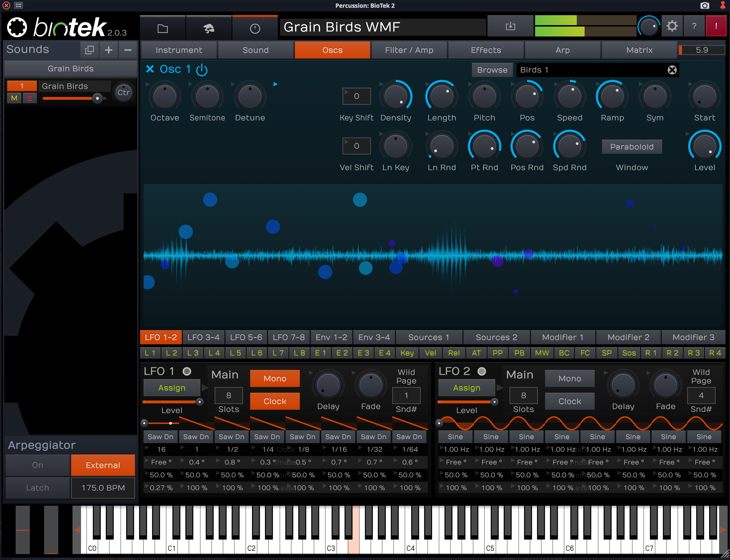The image size is (730, 560).
Task: Open first LFO 1 Saw Dn shape selector
Action: coord(160,437)
